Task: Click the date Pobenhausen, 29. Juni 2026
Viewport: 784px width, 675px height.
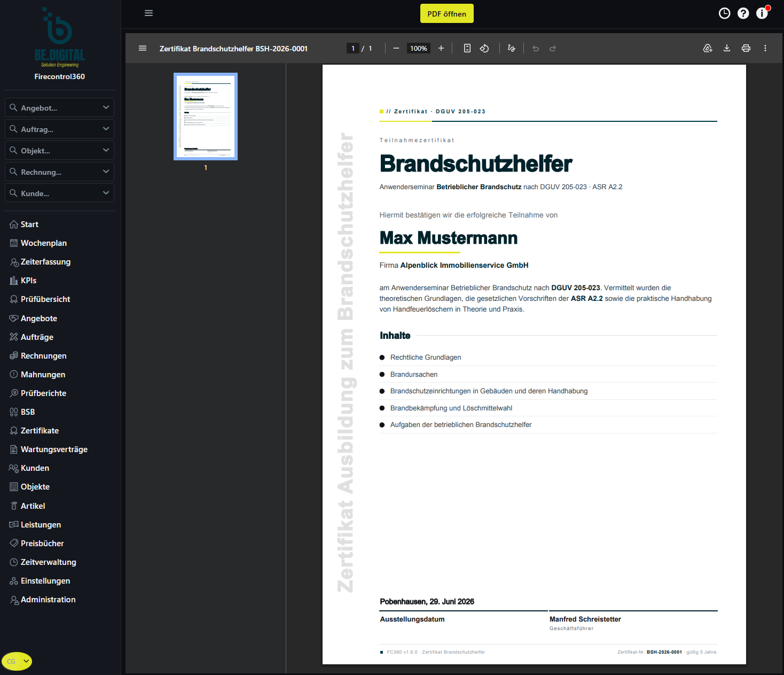Action: [427, 602]
